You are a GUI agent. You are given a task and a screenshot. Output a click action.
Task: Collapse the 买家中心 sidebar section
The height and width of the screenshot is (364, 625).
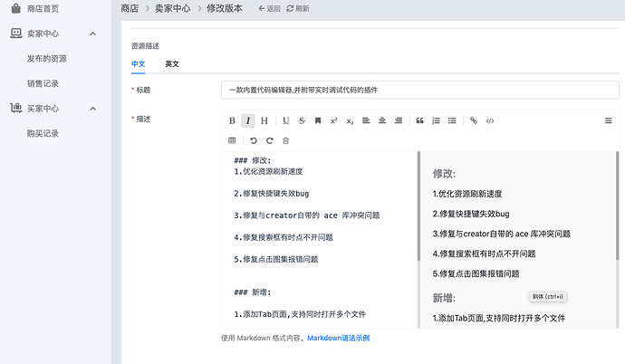click(x=93, y=109)
